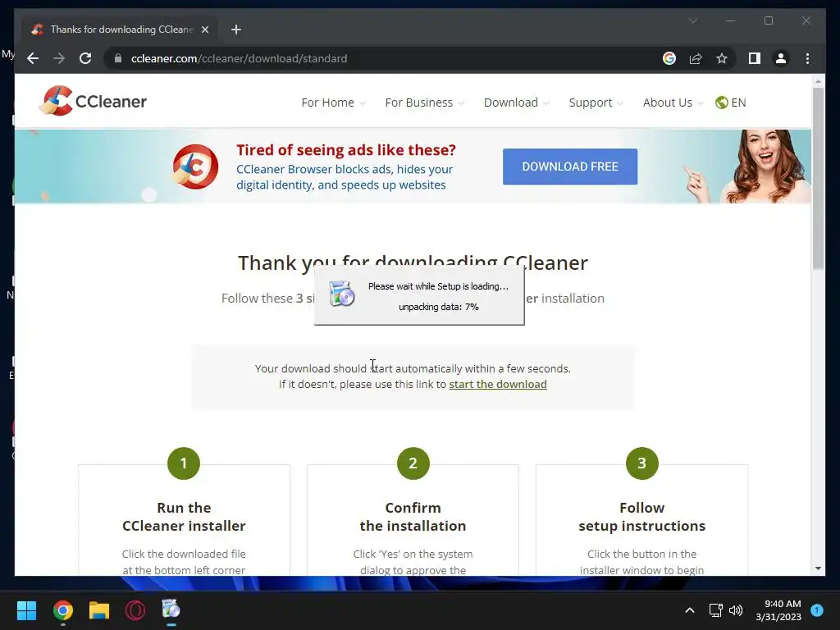Click the step 1 green circle
This screenshot has height=630, width=840.
[184, 463]
